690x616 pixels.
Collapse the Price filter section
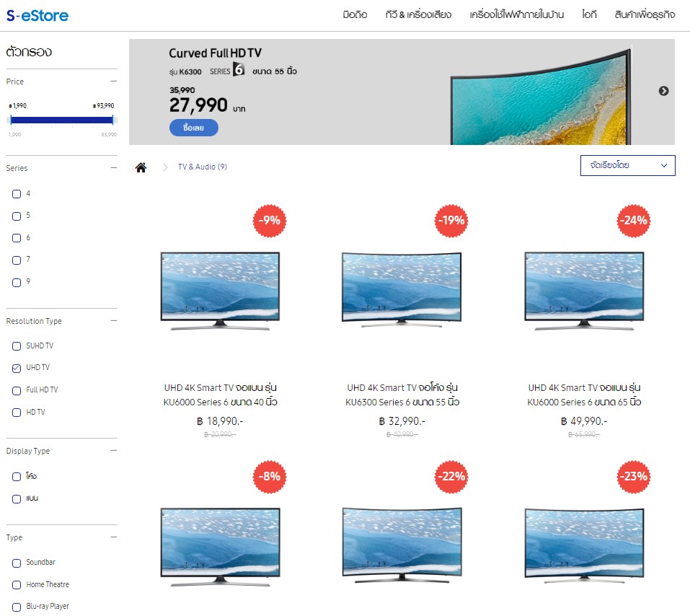click(x=113, y=82)
